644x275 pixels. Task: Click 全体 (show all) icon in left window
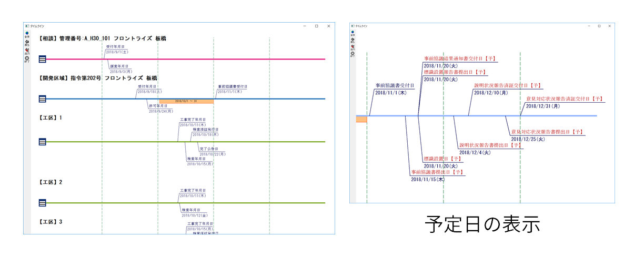point(27,33)
